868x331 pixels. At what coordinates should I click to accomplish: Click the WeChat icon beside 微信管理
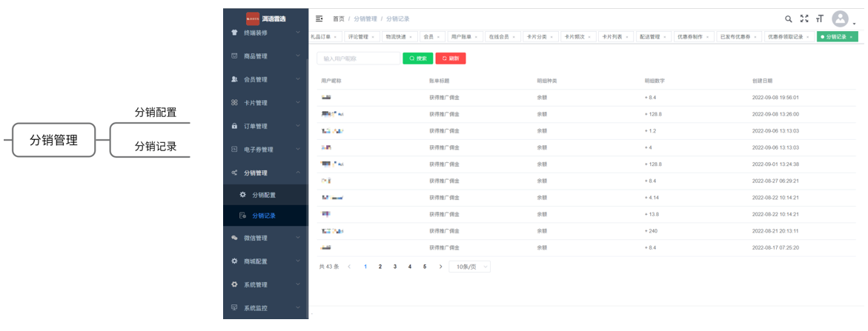(234, 238)
